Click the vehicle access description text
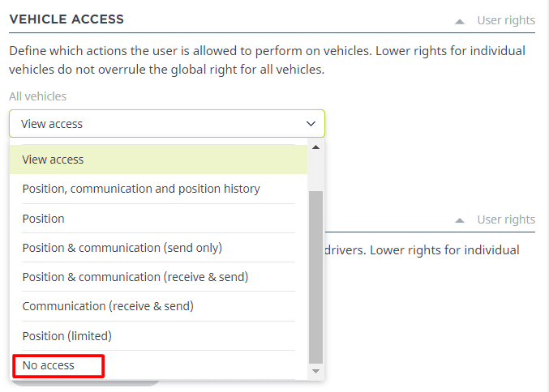The width and height of the screenshot is (549, 392). click(x=267, y=60)
